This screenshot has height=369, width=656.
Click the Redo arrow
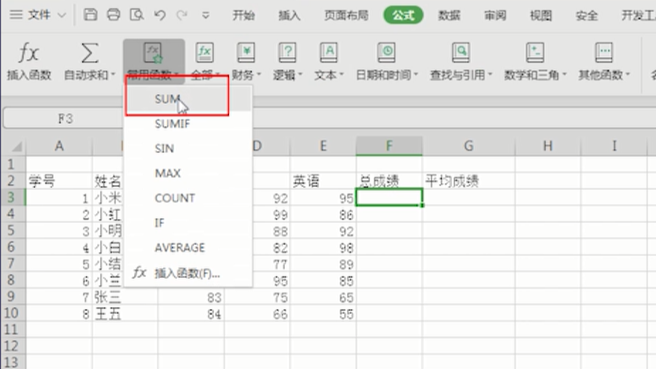[x=182, y=15]
